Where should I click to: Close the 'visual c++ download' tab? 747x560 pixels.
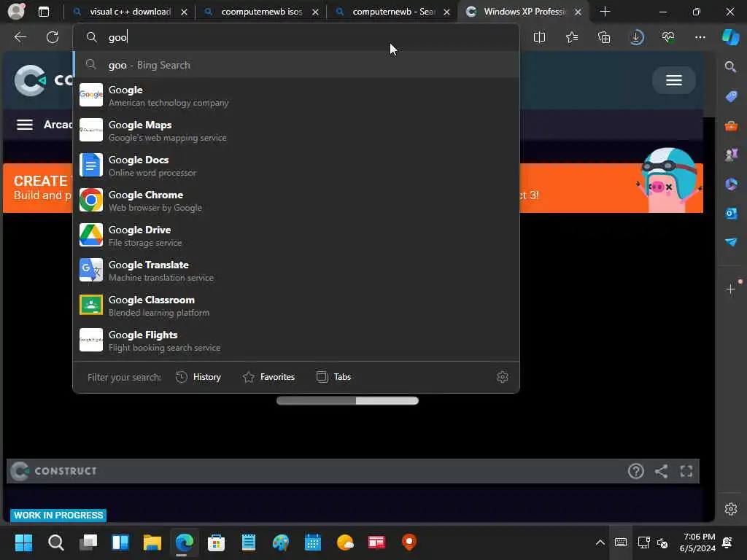coord(184,12)
